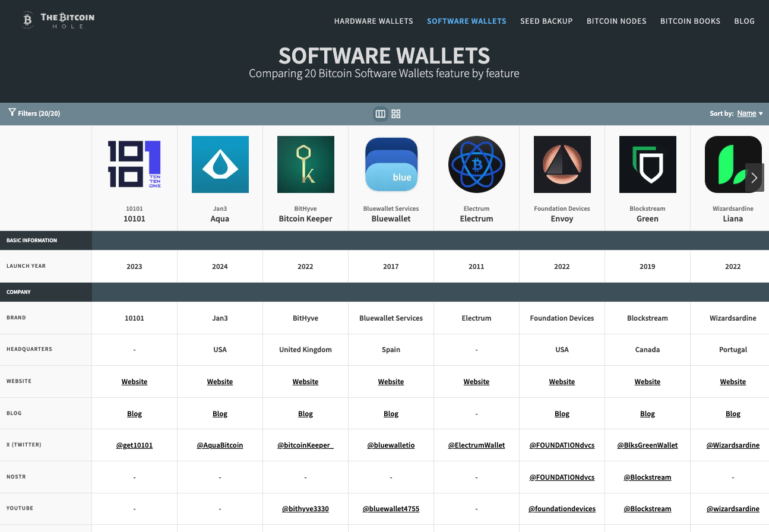Image resolution: width=769 pixels, height=532 pixels.
Task: Open Liana Website link
Action: 733,382
